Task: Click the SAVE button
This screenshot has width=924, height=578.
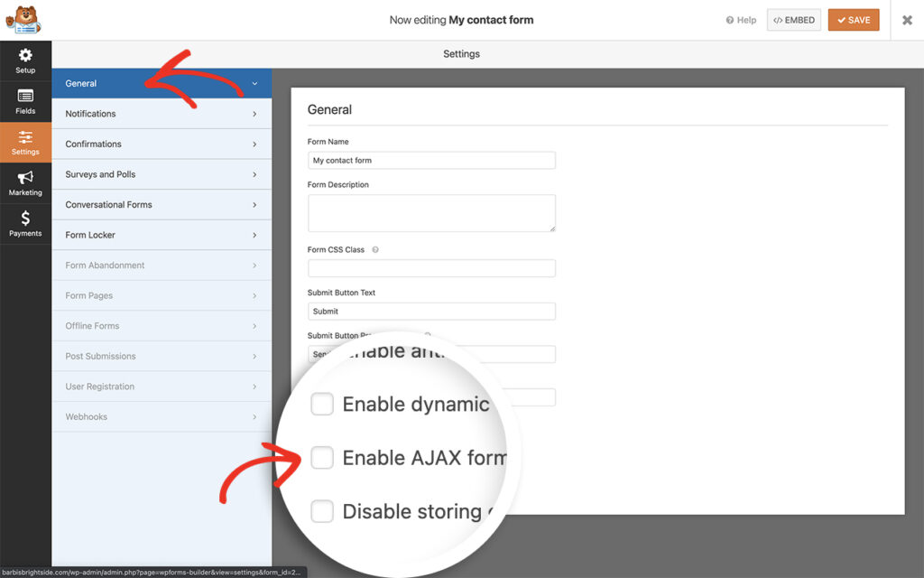Action: [x=853, y=19]
